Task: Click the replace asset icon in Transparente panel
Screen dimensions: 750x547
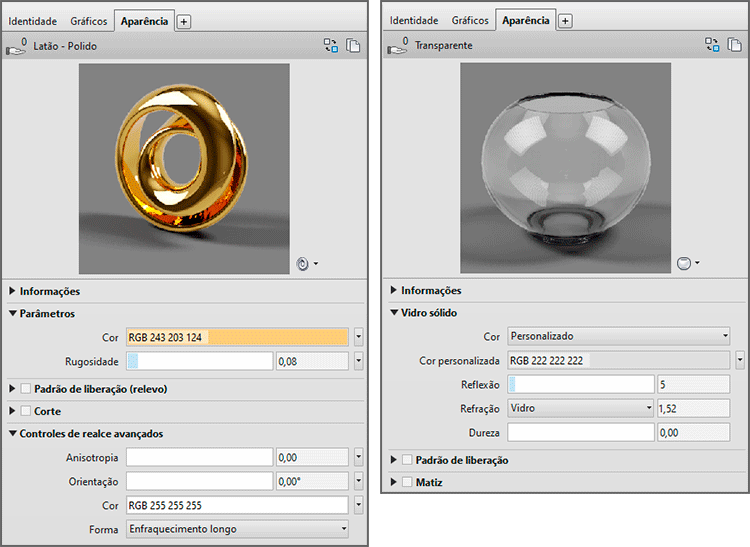Action: 712,45
